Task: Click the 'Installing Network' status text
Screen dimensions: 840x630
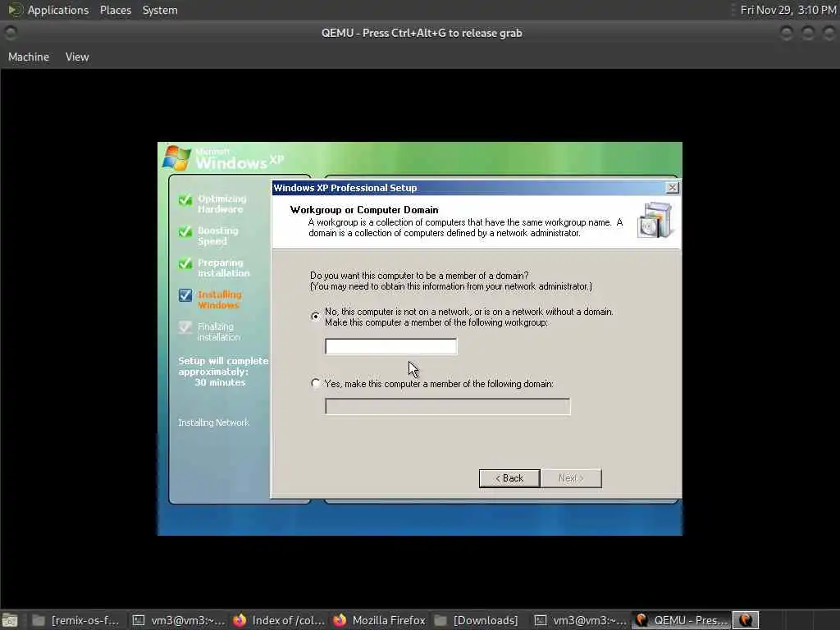Action: (x=214, y=422)
